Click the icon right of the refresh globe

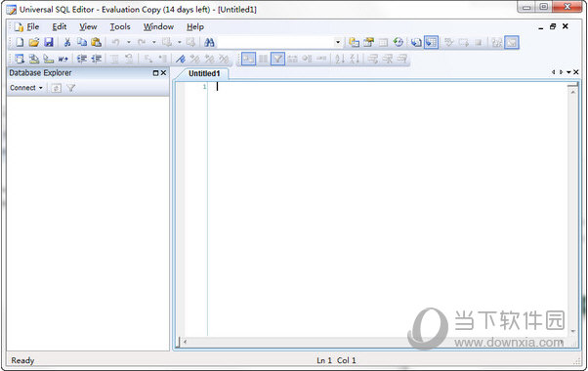click(x=416, y=42)
